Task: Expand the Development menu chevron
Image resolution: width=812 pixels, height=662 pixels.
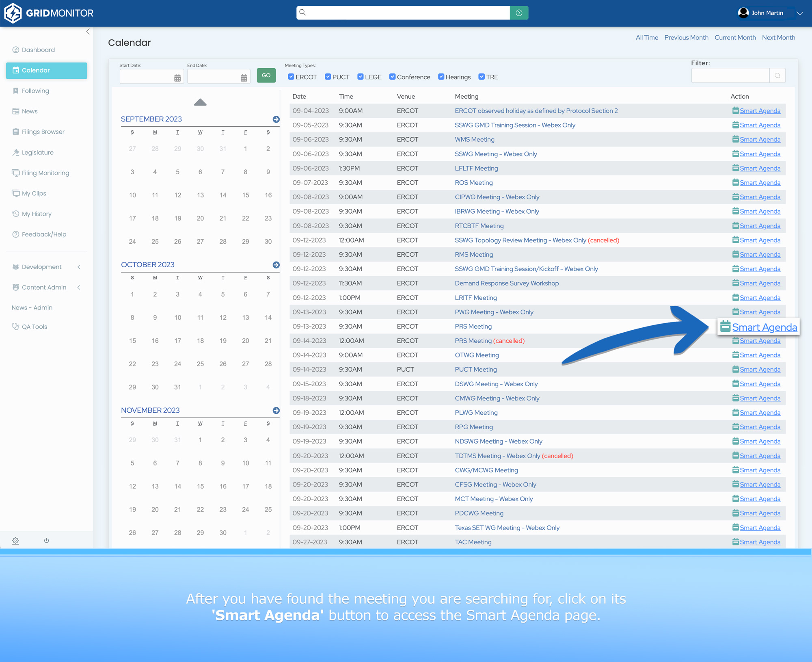Action: tap(79, 267)
